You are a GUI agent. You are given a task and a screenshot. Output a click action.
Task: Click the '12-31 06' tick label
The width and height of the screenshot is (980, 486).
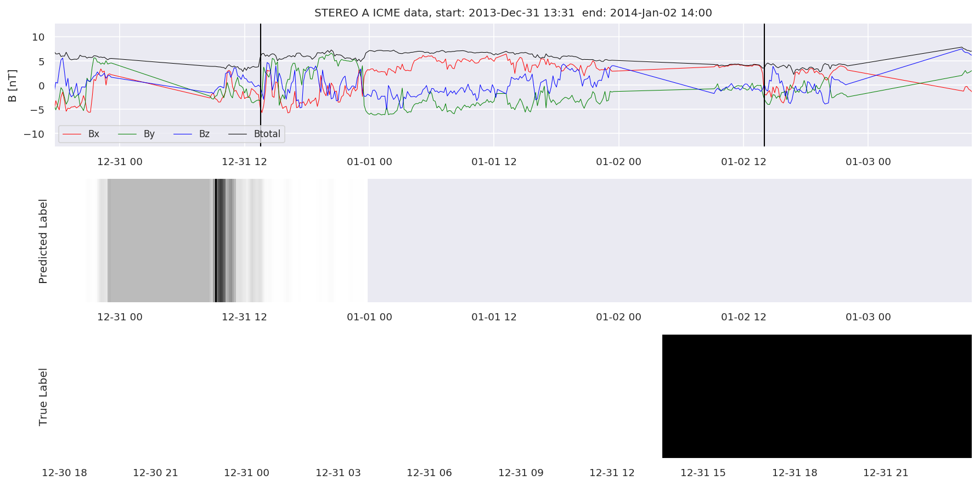click(429, 473)
